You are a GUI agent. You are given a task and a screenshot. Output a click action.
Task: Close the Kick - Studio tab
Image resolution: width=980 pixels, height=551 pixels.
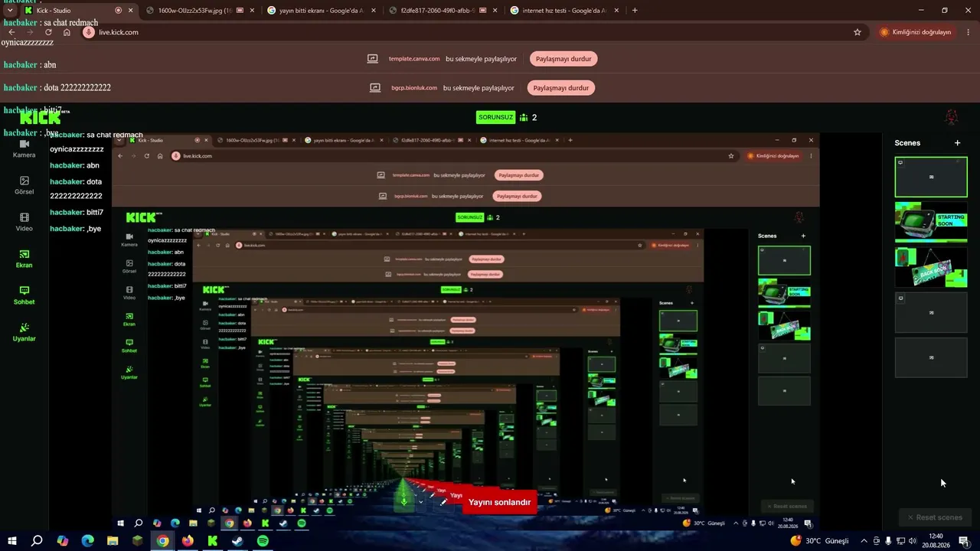131,11
